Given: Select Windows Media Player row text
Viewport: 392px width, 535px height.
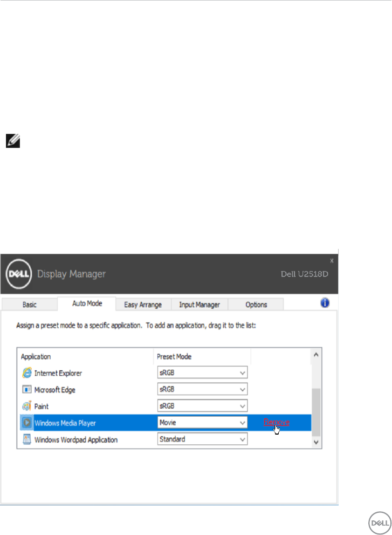Looking at the screenshot, I should coord(65,423).
